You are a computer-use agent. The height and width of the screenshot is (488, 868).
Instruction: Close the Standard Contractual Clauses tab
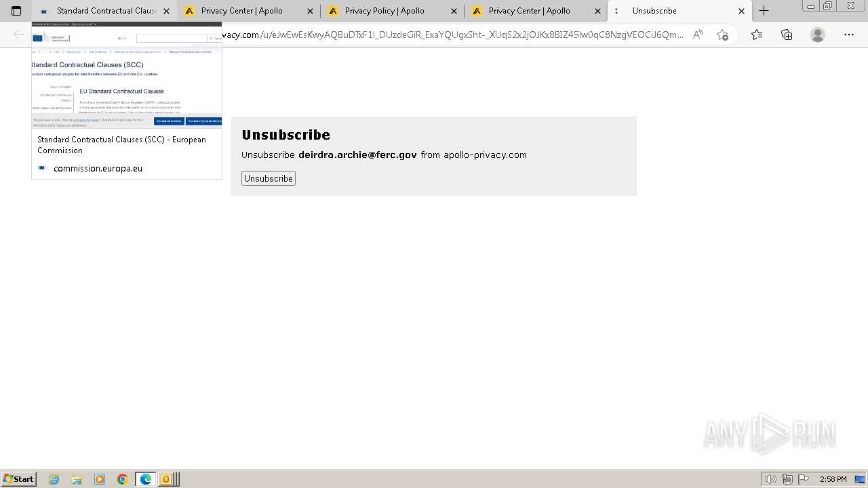(x=166, y=11)
